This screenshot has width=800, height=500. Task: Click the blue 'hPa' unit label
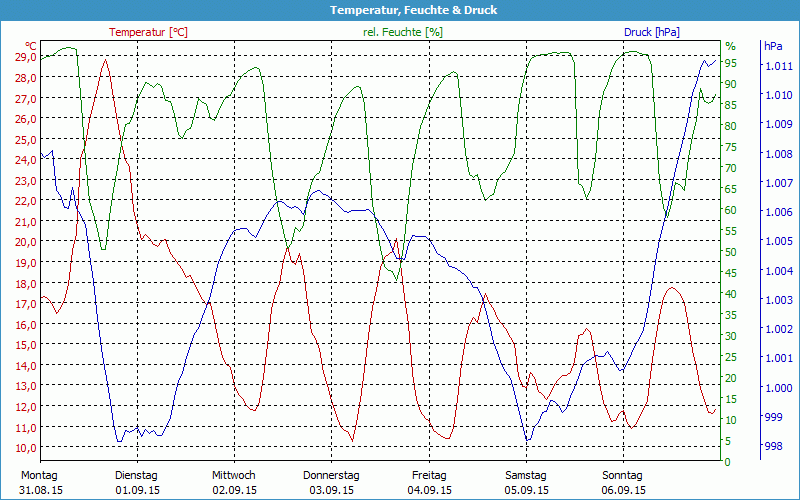pyautogui.click(x=773, y=46)
